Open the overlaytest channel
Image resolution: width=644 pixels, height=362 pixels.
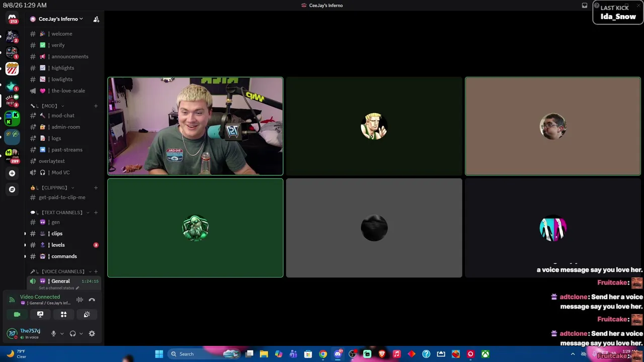click(64, 161)
